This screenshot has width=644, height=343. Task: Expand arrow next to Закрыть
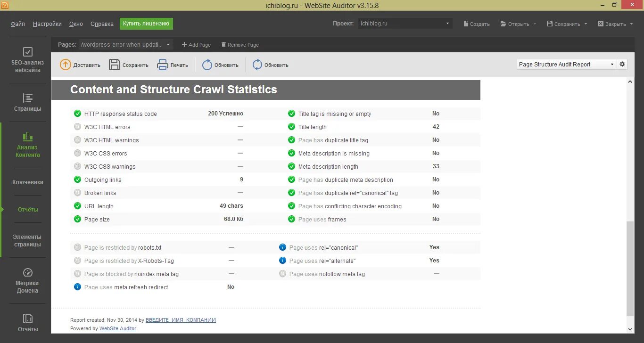click(x=631, y=24)
